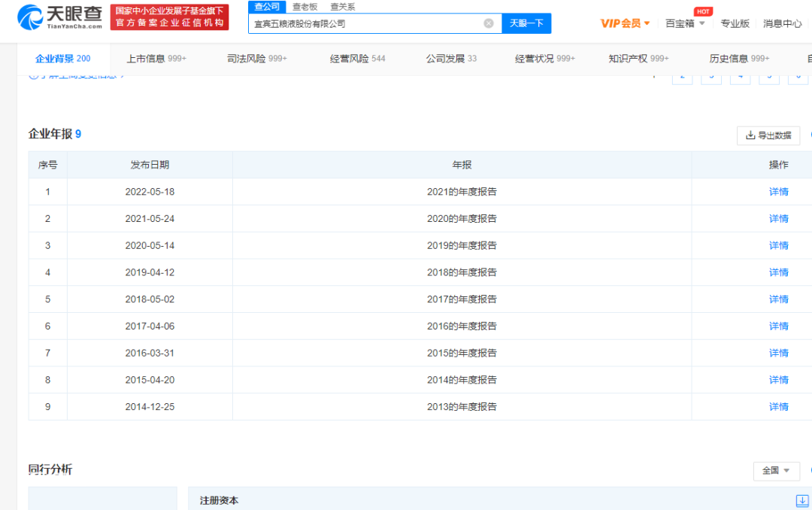Click the 注册资本 chart title
Image resolution: width=812 pixels, height=510 pixels.
(219, 501)
